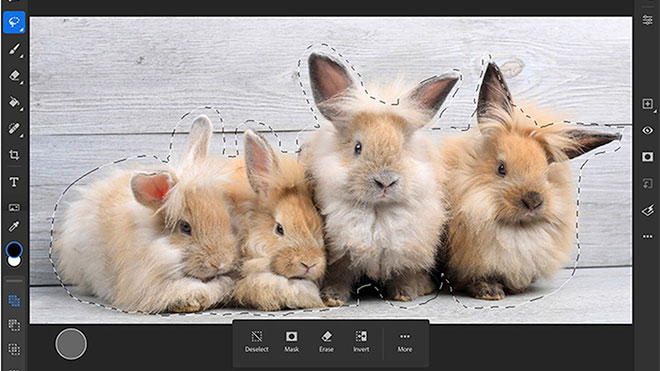Image resolution: width=660 pixels, height=371 pixels.
Task: Click Invert in the selection bar
Action: point(361,342)
